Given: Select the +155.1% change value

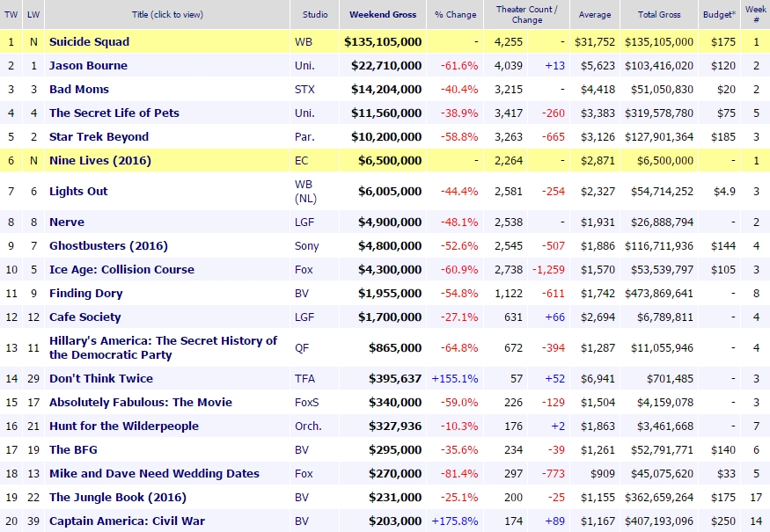Looking at the screenshot, I should coord(455,378).
